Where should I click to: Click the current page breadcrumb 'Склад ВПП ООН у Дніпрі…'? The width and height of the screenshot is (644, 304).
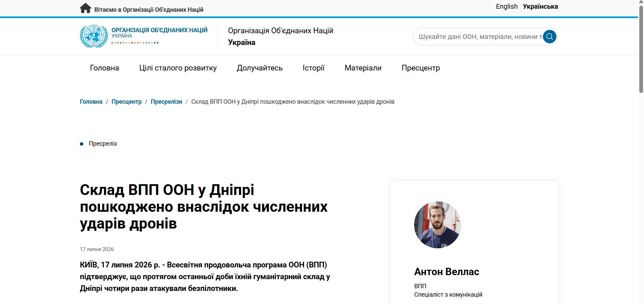pyautogui.click(x=293, y=102)
